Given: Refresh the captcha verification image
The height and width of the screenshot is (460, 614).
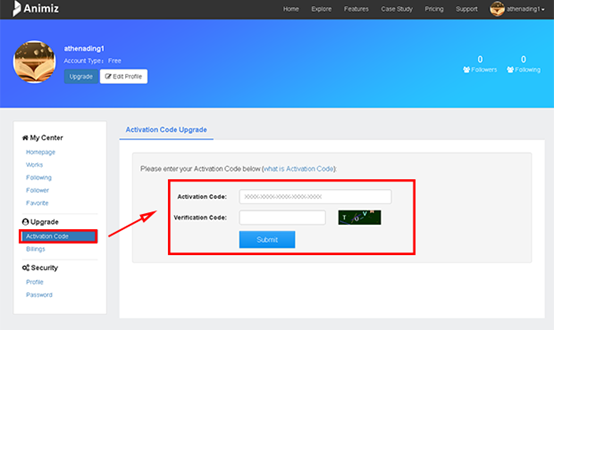Looking at the screenshot, I should click(x=359, y=217).
